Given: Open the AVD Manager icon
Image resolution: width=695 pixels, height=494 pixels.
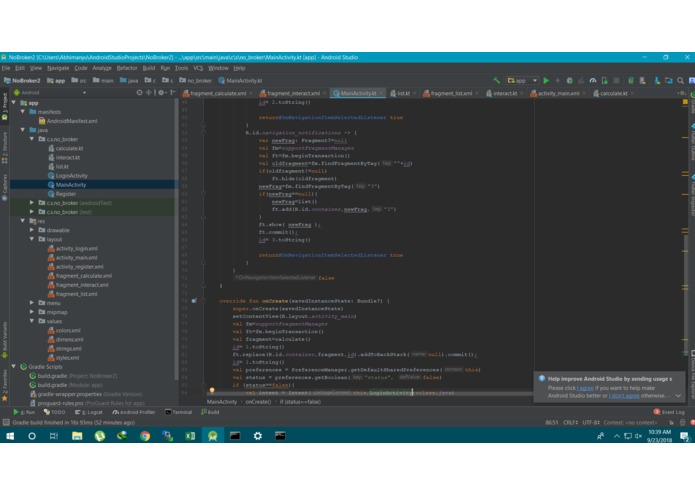Looking at the screenshot, I should 642,81.
